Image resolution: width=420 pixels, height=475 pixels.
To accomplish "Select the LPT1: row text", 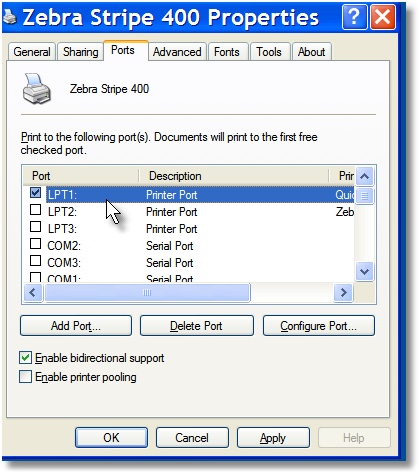I will coord(62,195).
